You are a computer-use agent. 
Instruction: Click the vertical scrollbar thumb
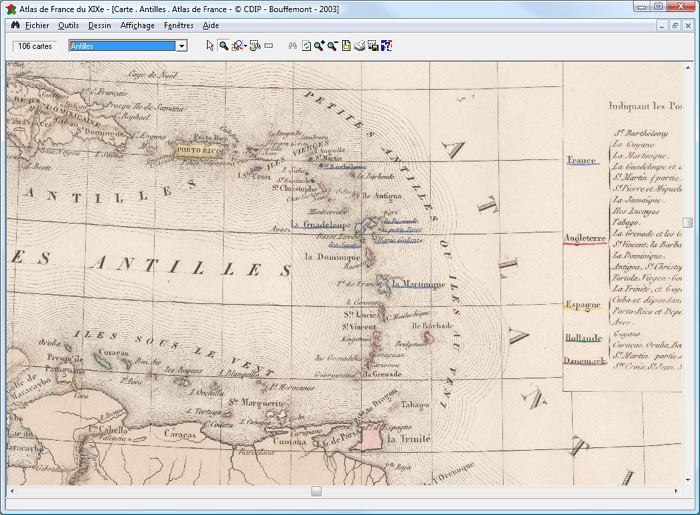tap(688, 222)
